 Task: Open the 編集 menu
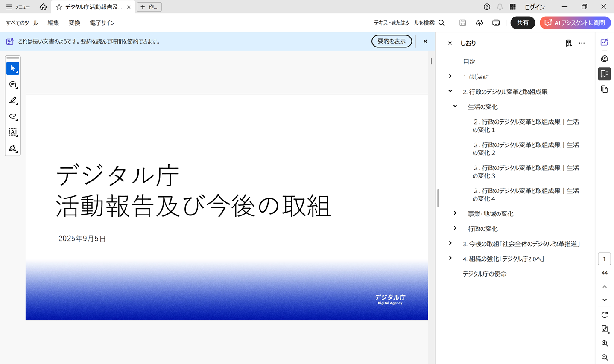pyautogui.click(x=53, y=23)
